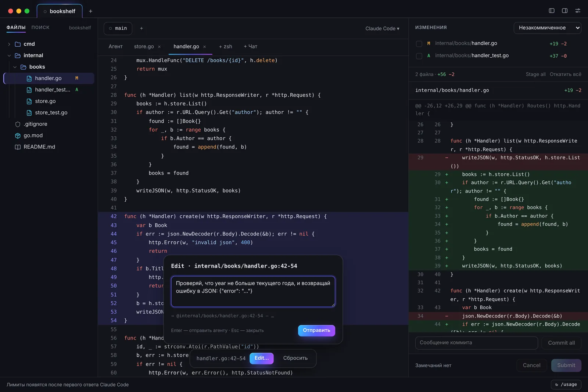The height and width of the screenshot is (392, 588).
Task: Click the cmd folder icon
Action: point(18,44)
